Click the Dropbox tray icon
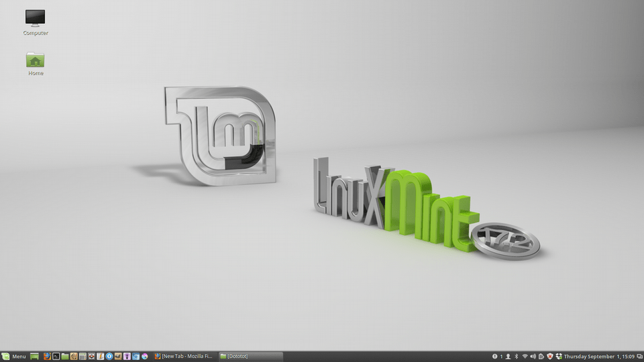Viewport: 644px width, 362px height. 559,356
